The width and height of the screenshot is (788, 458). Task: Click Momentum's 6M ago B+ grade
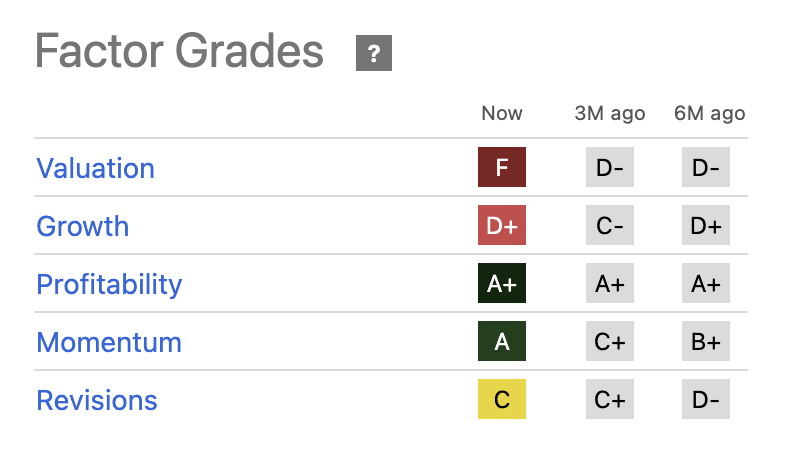(x=706, y=341)
